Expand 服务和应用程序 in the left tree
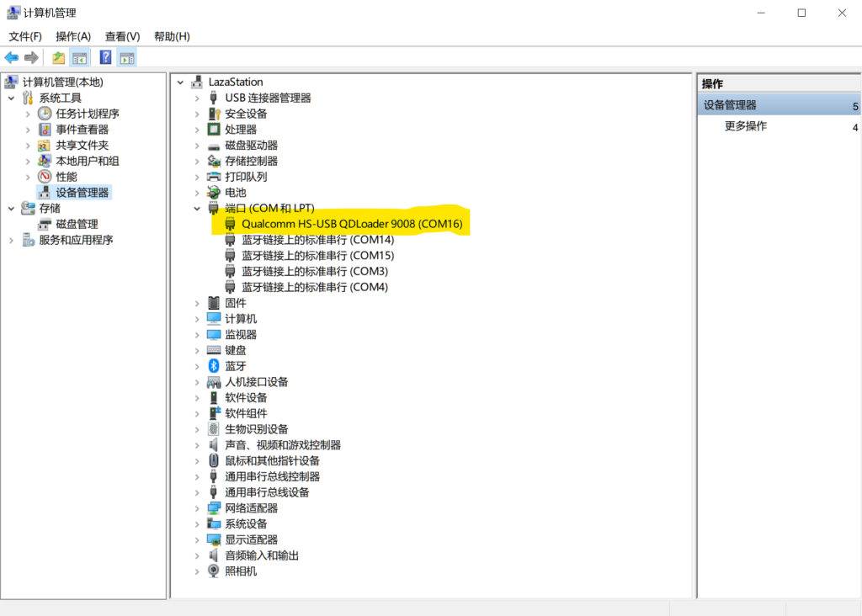 12,240
